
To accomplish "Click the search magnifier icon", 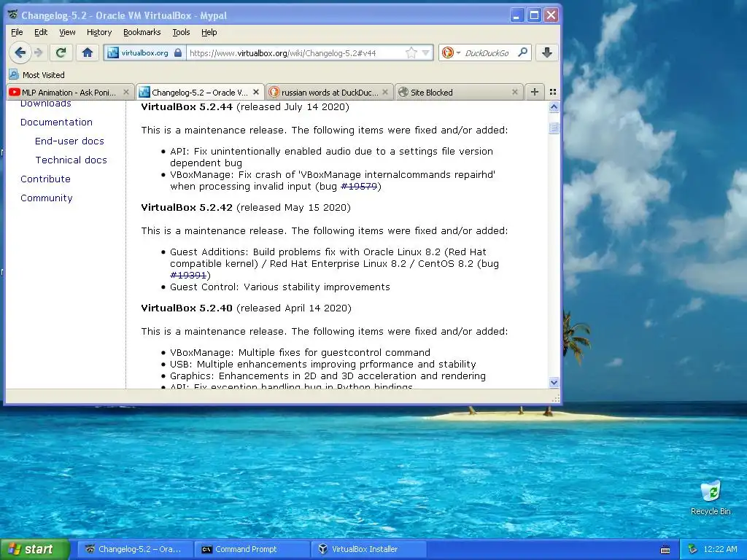I will tap(522, 52).
